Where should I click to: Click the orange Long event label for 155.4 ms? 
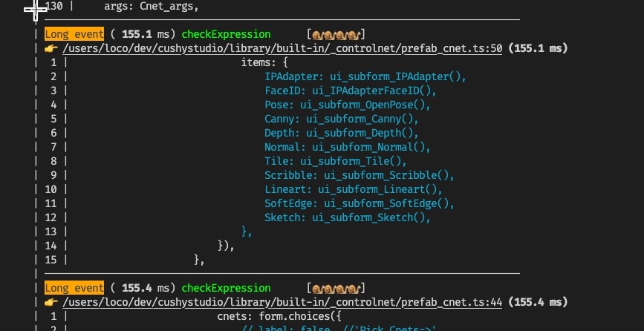click(74, 288)
